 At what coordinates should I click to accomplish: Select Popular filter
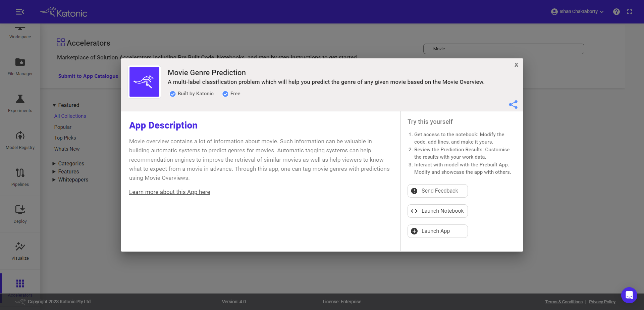click(63, 127)
